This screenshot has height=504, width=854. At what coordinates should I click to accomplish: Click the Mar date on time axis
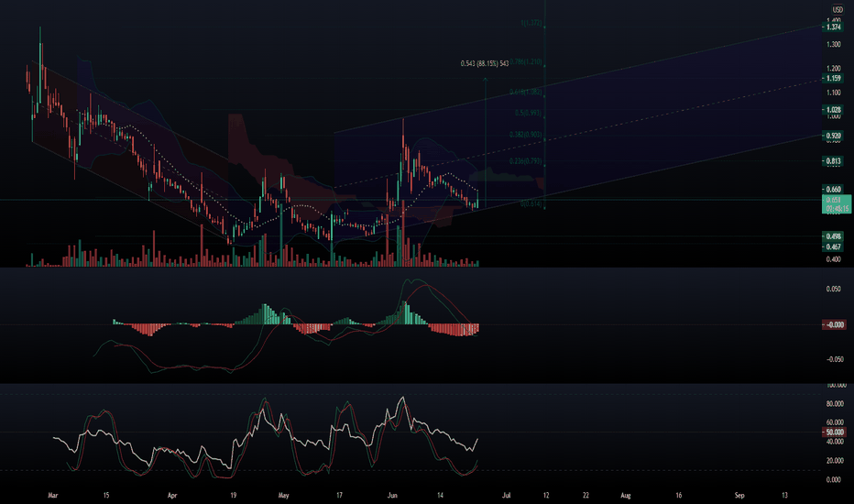(x=53, y=496)
